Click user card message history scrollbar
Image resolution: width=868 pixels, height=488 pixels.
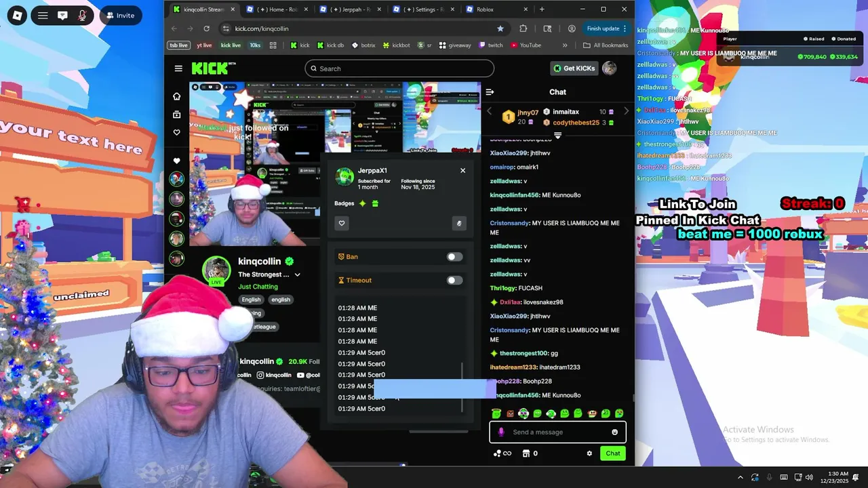[x=462, y=386]
